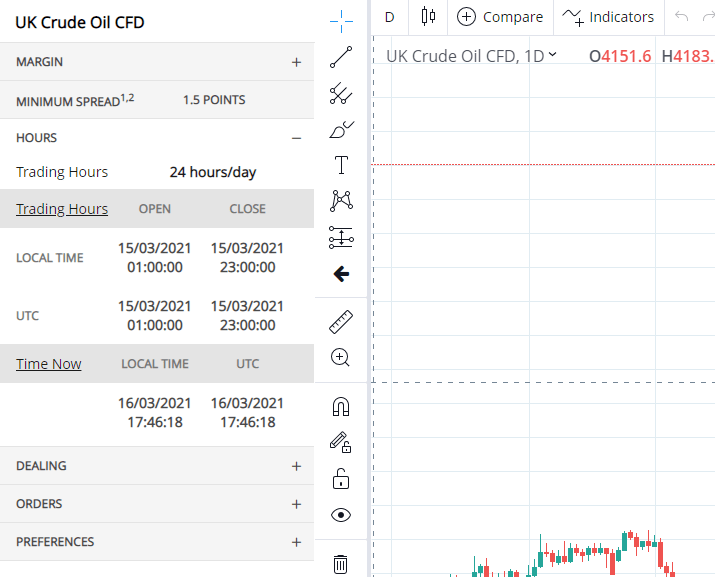Open the candlestick chart style menu

click(428, 17)
